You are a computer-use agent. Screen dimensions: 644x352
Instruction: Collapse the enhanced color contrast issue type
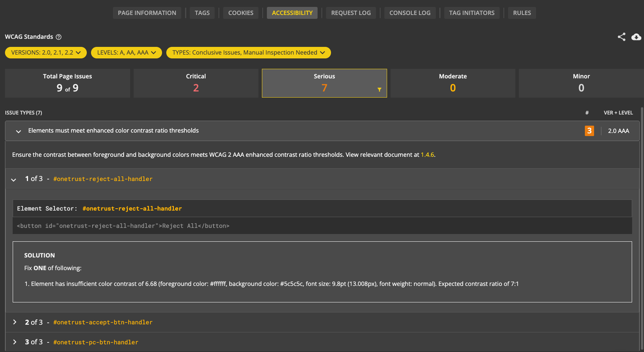18,131
